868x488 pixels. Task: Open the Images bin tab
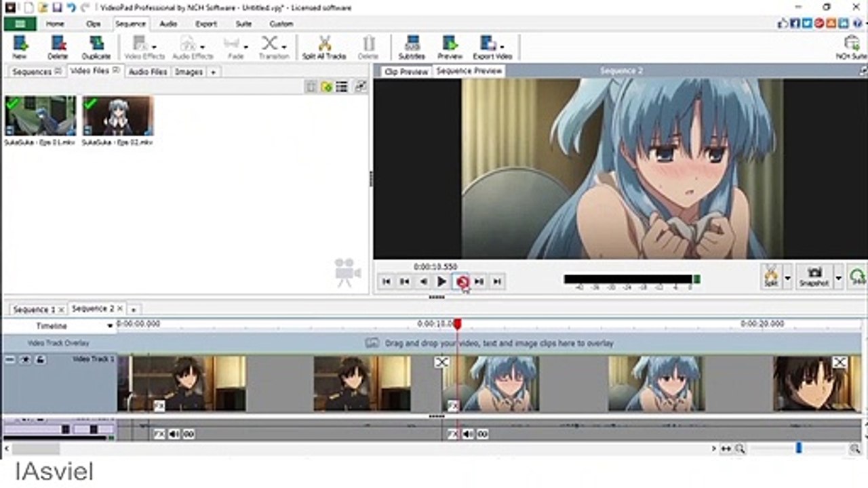pyautogui.click(x=189, y=71)
